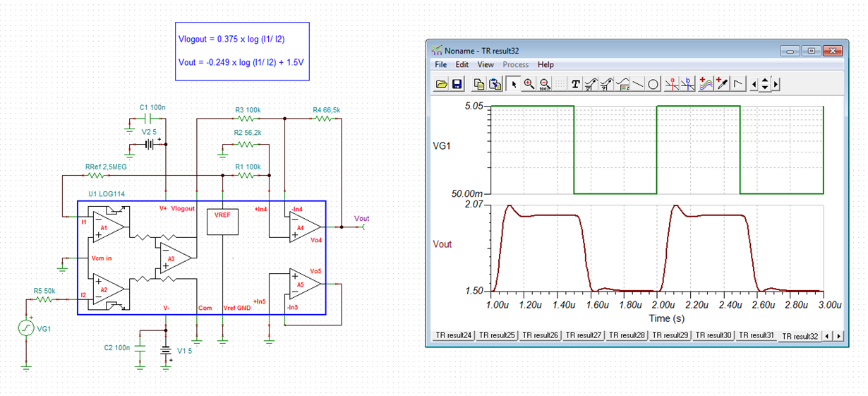Select the Text (T) annotation tool

click(x=576, y=84)
